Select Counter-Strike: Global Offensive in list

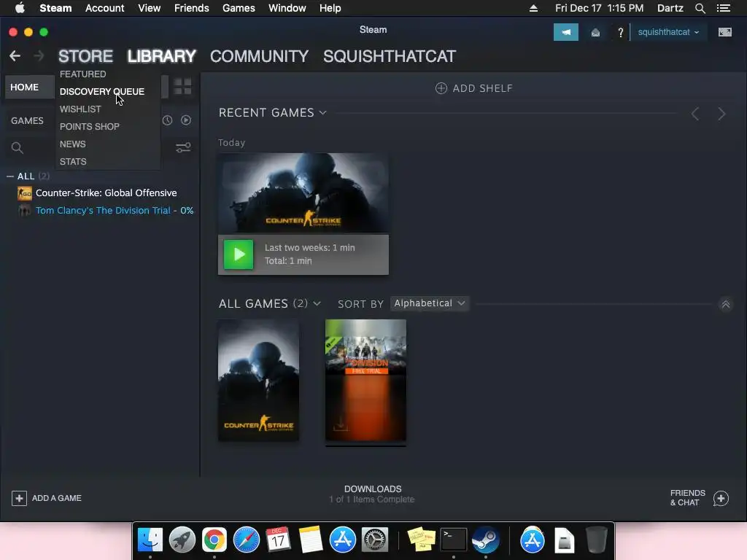click(107, 192)
